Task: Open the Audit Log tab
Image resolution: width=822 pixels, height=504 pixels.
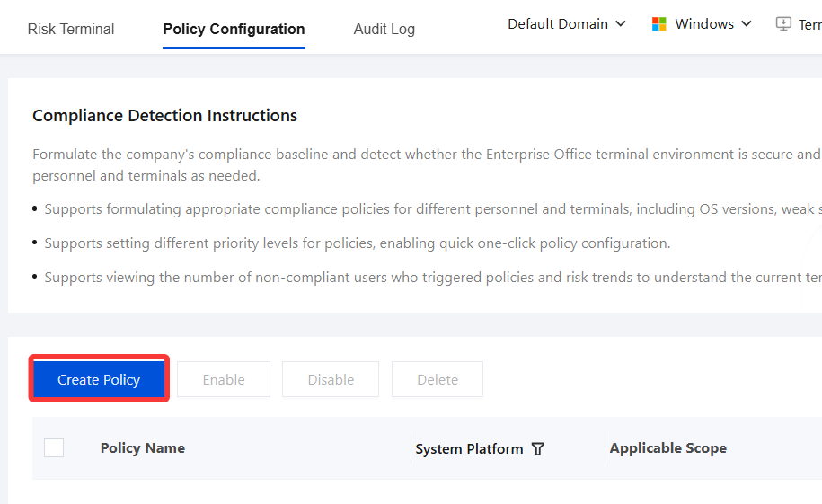Action: point(384,29)
